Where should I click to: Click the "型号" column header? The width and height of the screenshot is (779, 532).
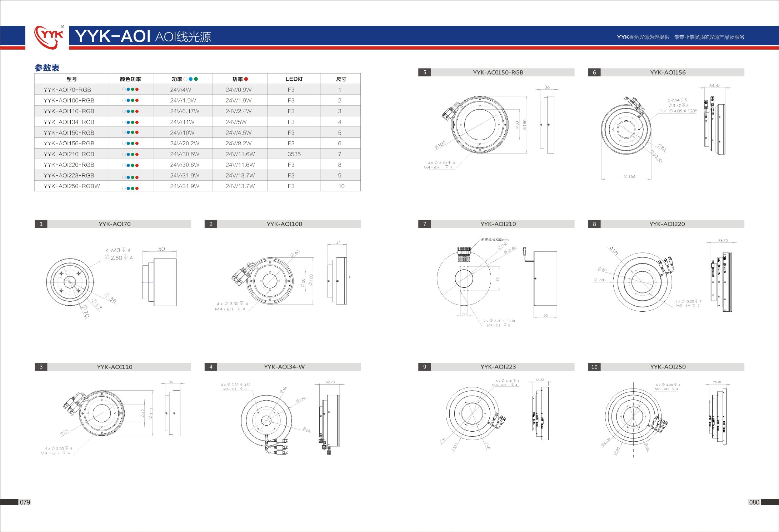(71, 79)
